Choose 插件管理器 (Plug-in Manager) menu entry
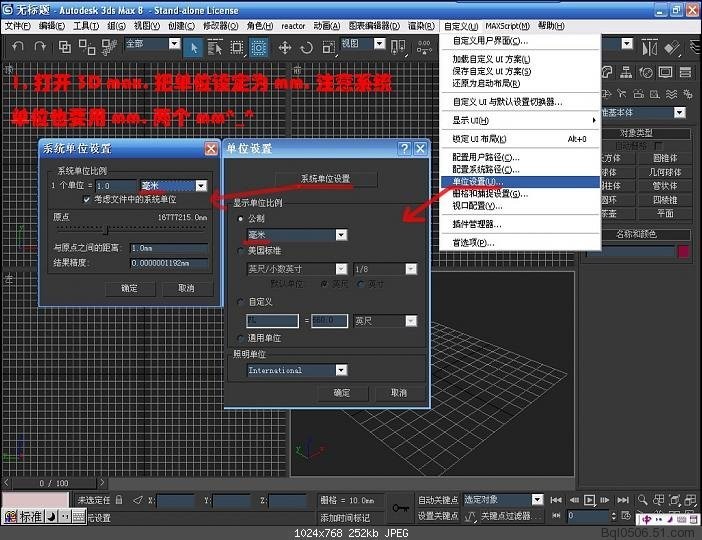Screen dimensions: 702x540 pos(520,224)
